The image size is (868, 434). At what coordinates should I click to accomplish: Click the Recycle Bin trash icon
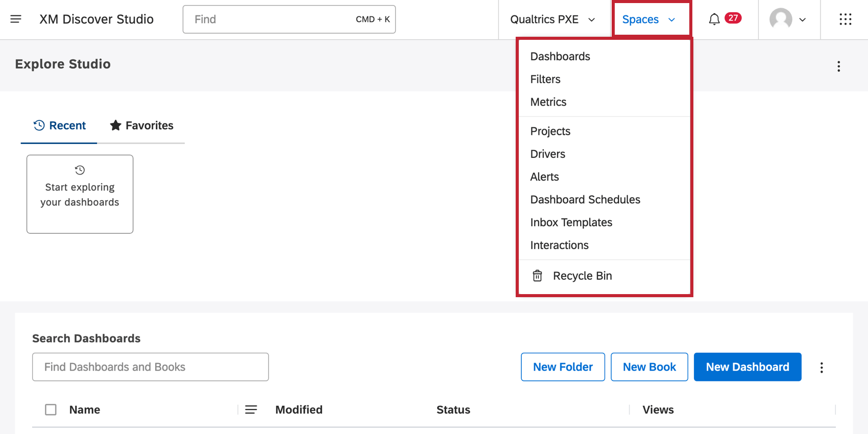pos(537,276)
